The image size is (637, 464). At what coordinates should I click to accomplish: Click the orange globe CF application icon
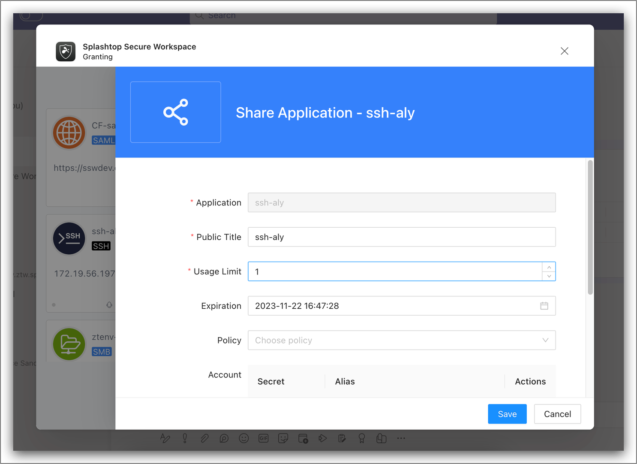[69, 132]
